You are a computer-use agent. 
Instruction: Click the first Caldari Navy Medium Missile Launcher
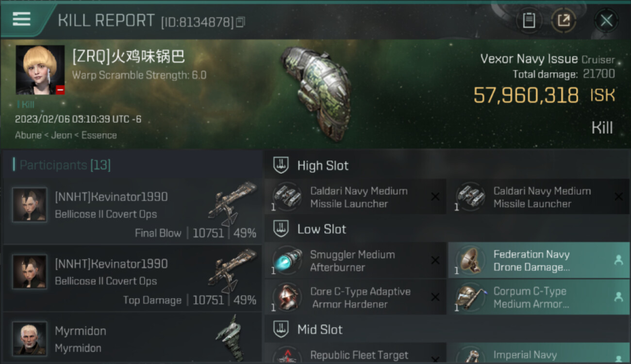pos(355,197)
